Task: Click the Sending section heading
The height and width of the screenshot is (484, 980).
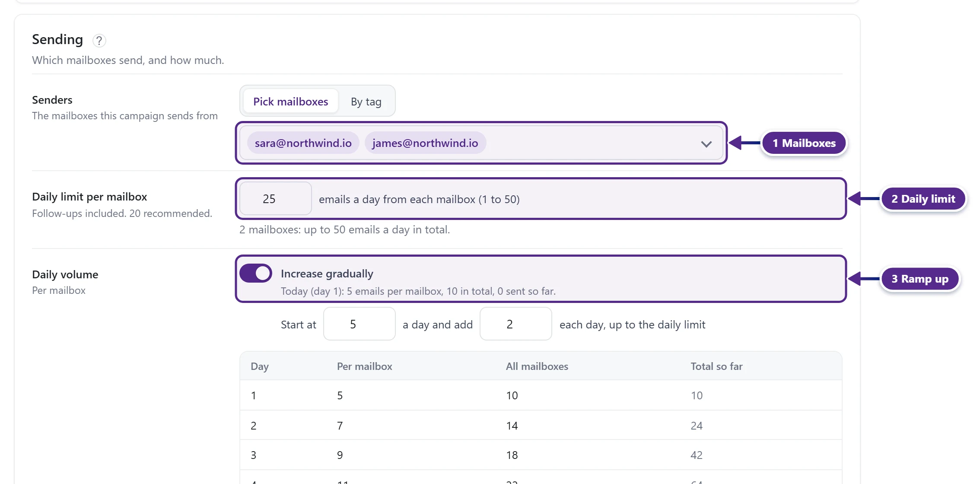Action: tap(57, 39)
